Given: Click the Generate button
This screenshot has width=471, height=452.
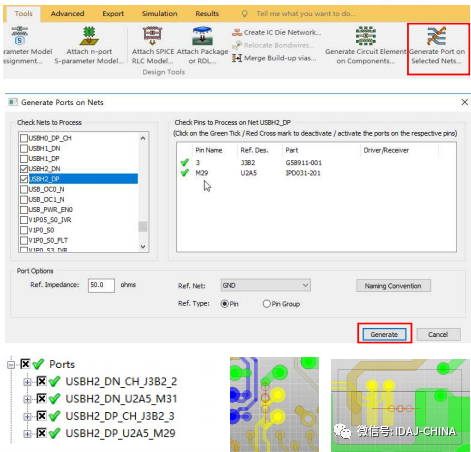Looking at the screenshot, I should click(384, 334).
